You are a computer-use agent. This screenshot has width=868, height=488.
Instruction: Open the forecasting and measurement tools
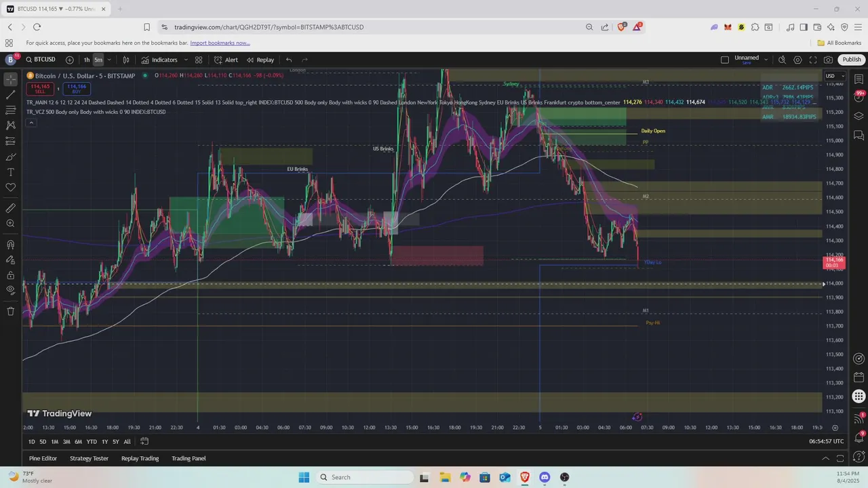coord(10,141)
